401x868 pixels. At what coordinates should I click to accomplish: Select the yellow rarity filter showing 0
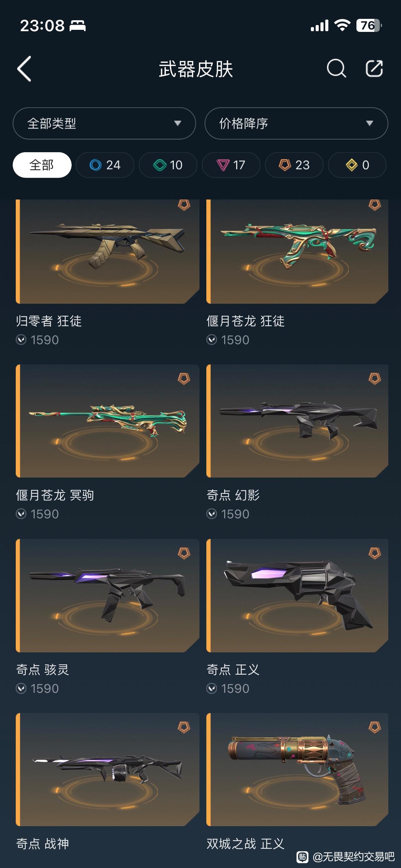pyautogui.click(x=357, y=165)
